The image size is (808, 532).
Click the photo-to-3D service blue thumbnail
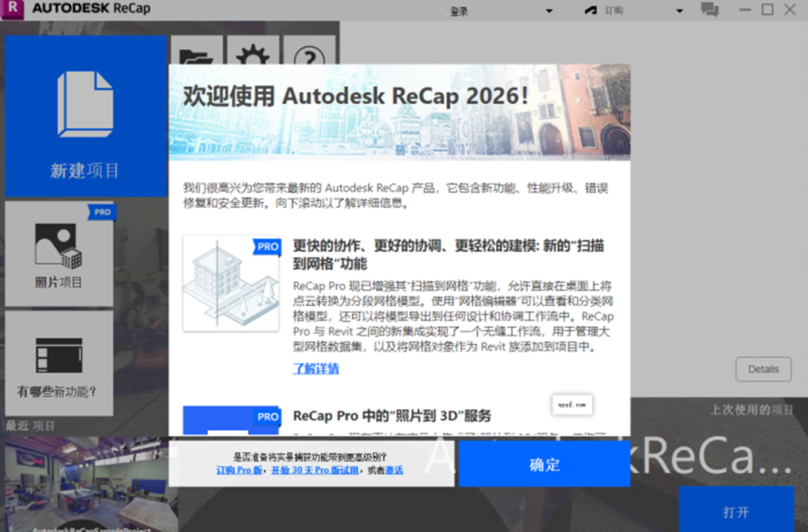point(231,420)
